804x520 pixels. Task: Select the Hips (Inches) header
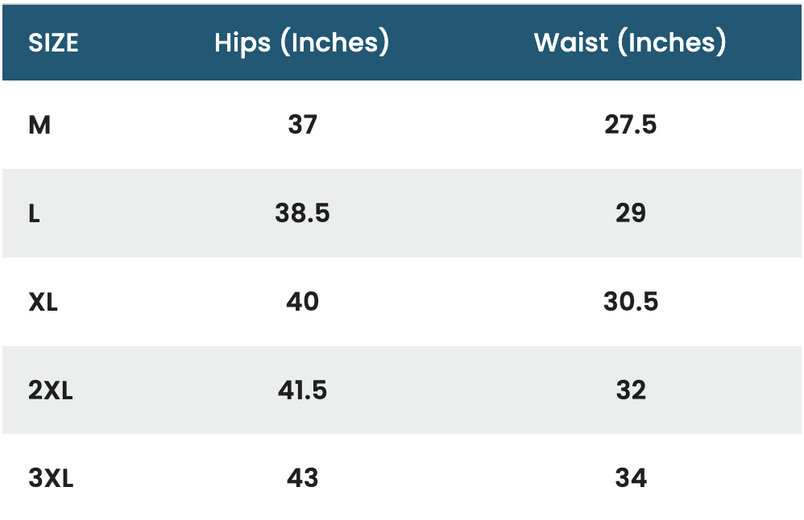(302, 43)
